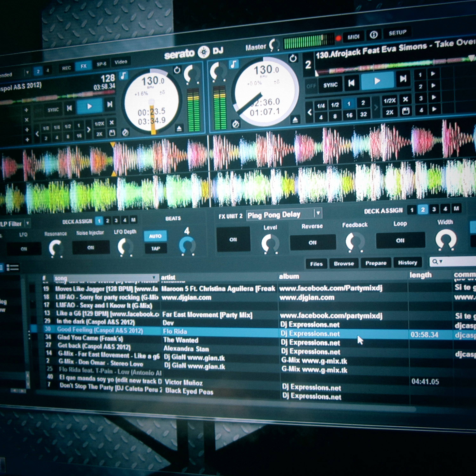Halve loop with 1/2X on deck 2

[390, 100]
